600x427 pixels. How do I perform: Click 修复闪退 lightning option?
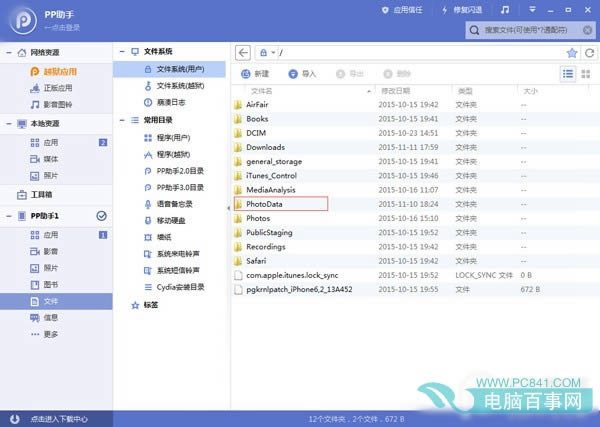(x=462, y=10)
